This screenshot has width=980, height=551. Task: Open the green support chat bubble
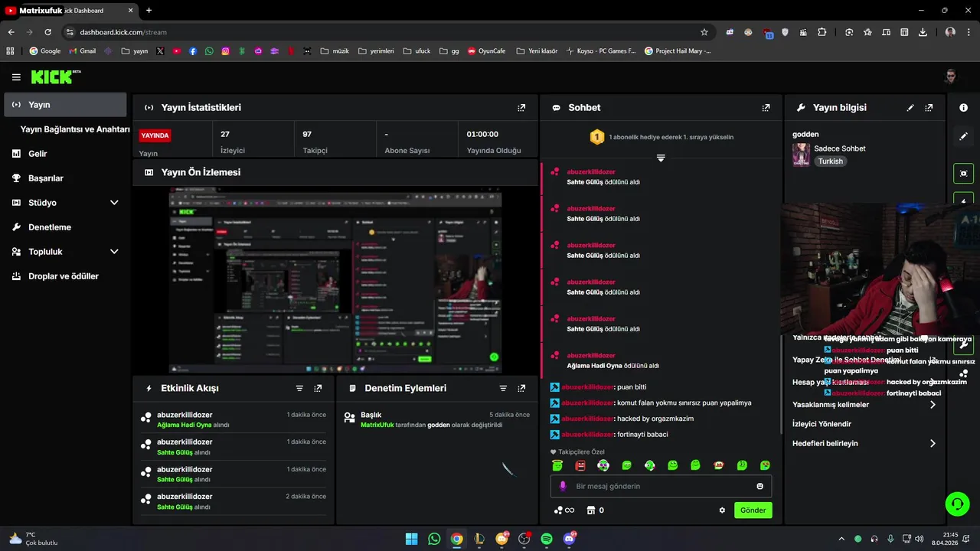click(957, 504)
